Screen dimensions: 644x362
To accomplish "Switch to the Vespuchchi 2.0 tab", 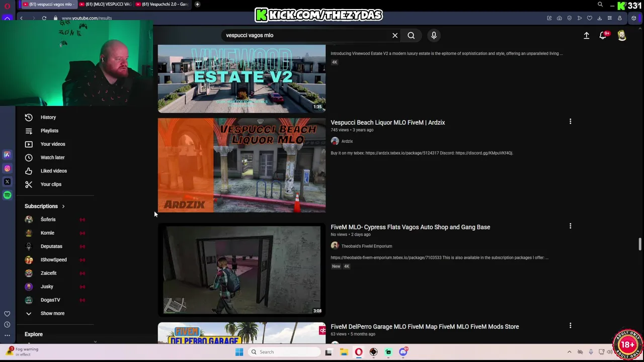I will point(163,4).
